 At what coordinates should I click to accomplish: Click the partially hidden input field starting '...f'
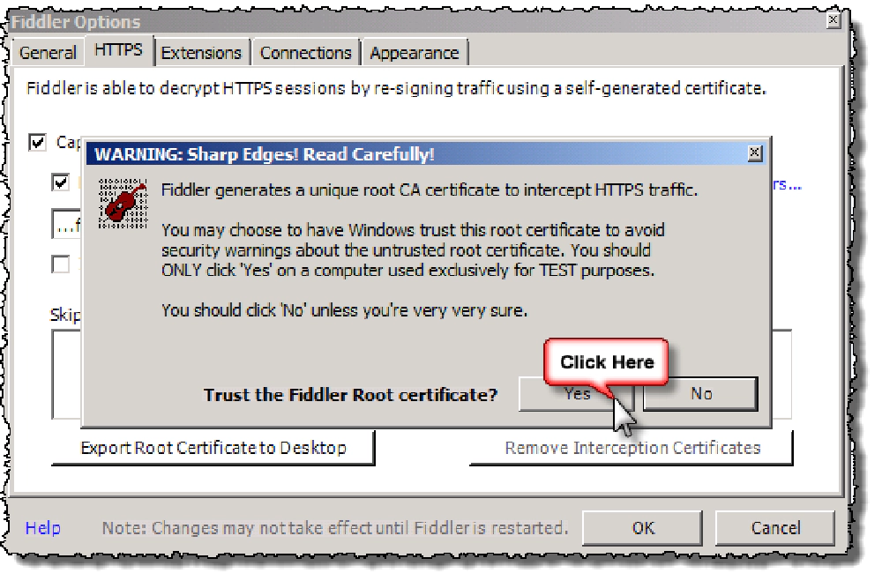point(67,224)
